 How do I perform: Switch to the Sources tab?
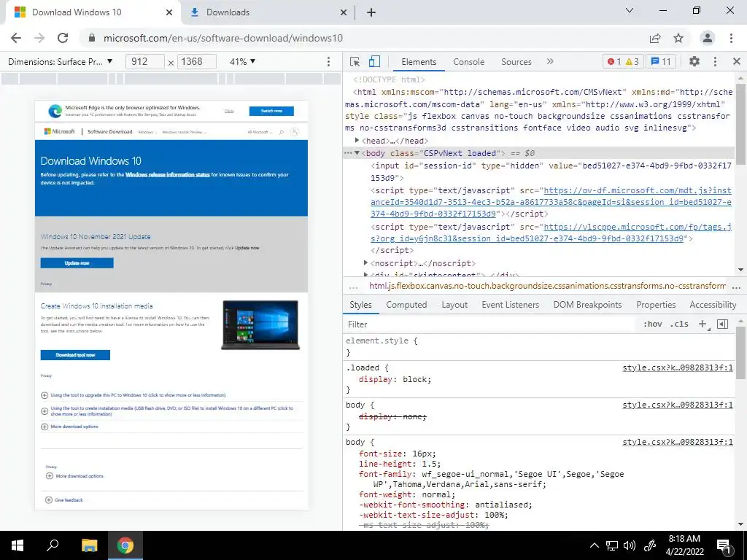click(x=516, y=62)
